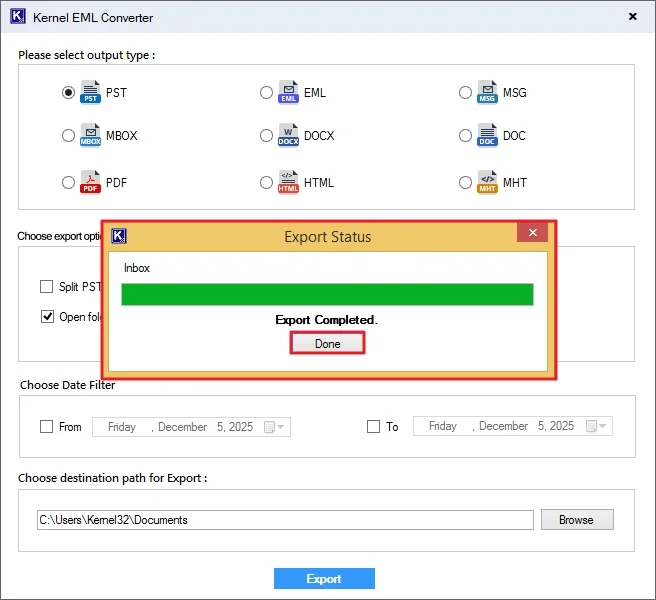Close the Export Status dialog
The image size is (656, 600).
tap(532, 234)
